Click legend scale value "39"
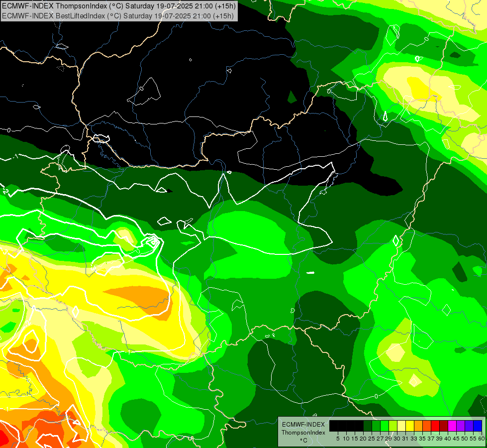Viewport: 487px width, 448px height. (439, 439)
